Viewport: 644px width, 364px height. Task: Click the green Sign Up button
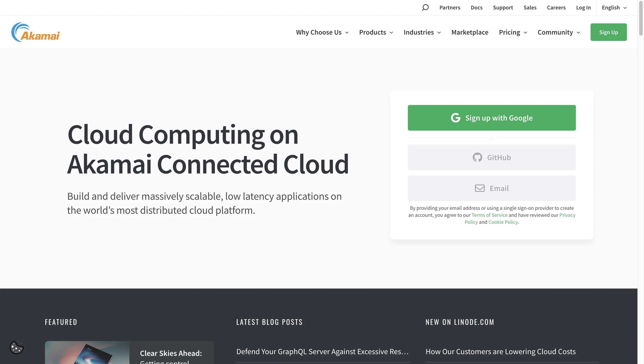click(609, 32)
